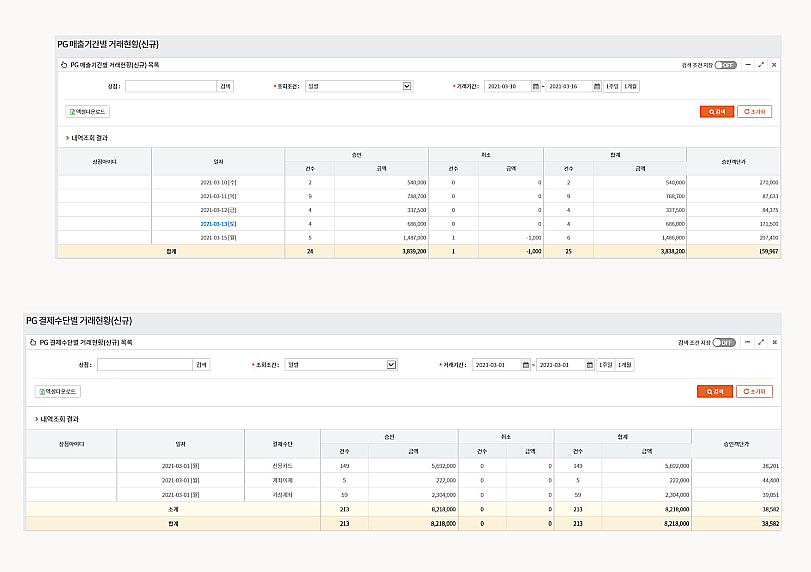Image resolution: width=811 pixels, height=572 pixels.
Task: Focus the 상점 input field in payment-method panel
Action: [x=145, y=365]
